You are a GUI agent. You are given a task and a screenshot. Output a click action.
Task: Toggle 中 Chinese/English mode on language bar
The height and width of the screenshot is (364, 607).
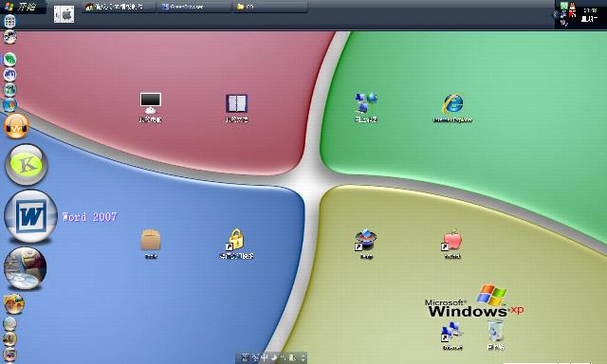pyautogui.click(x=265, y=357)
